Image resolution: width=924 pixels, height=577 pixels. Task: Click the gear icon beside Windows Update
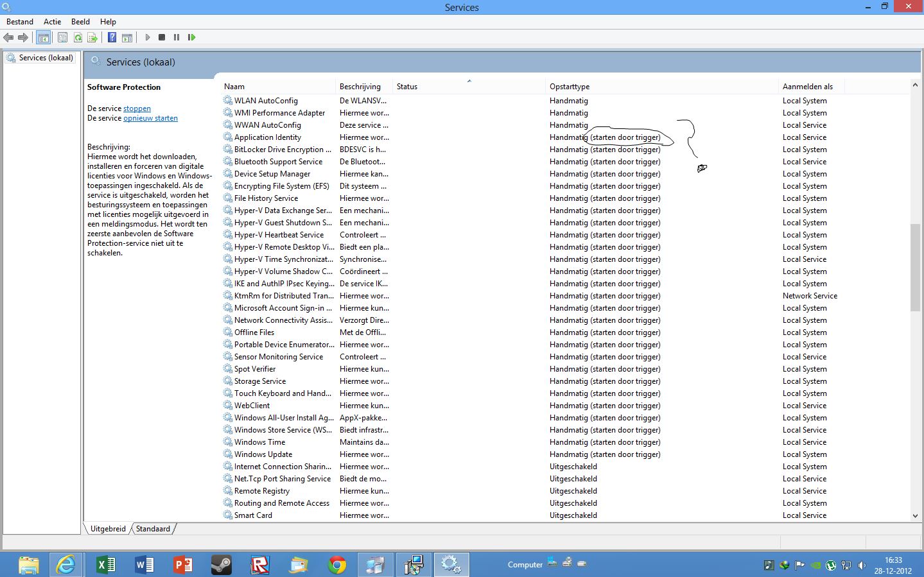[x=228, y=454]
